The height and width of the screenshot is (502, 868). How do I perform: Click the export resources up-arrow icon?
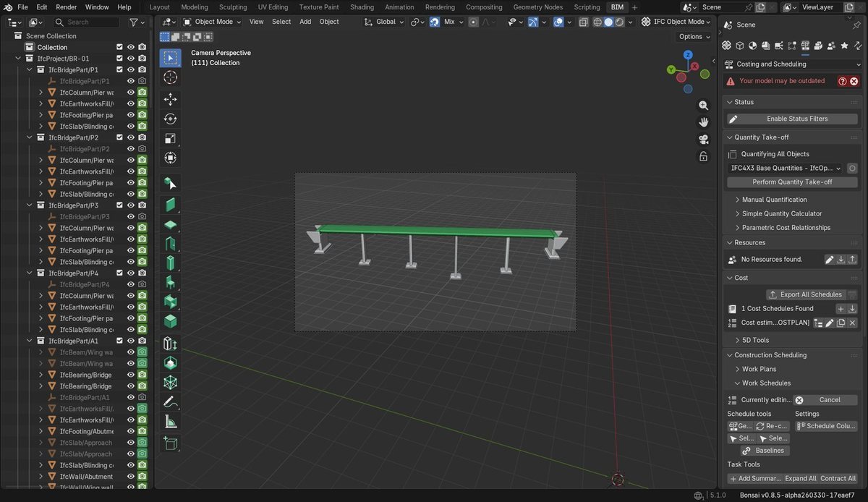(x=853, y=259)
